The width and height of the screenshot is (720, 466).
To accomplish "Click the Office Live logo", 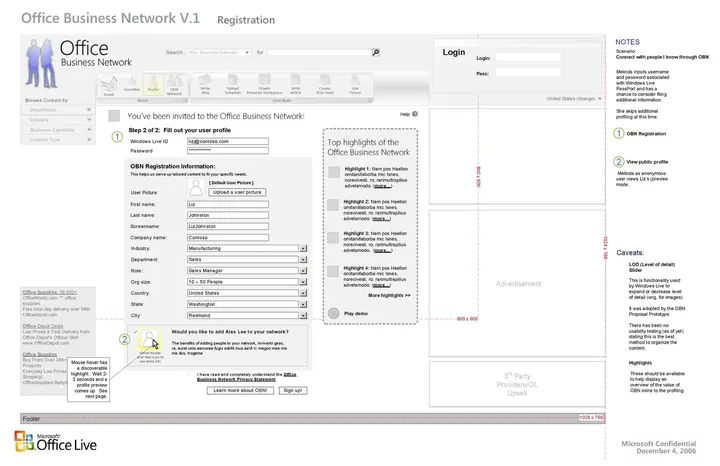I will coord(56,441).
